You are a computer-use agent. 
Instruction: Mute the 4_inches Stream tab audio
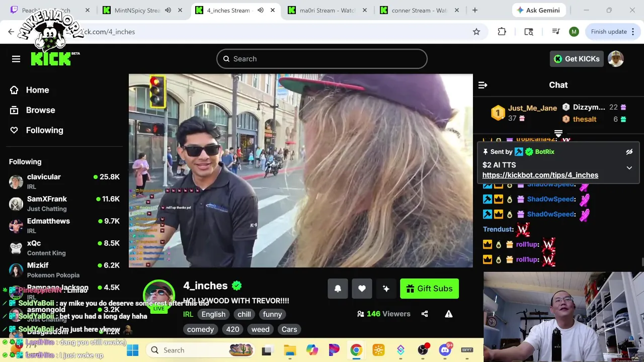261,10
